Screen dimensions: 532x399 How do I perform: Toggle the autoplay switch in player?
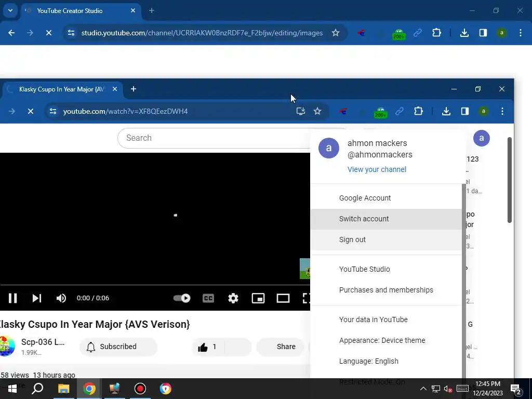(x=182, y=298)
